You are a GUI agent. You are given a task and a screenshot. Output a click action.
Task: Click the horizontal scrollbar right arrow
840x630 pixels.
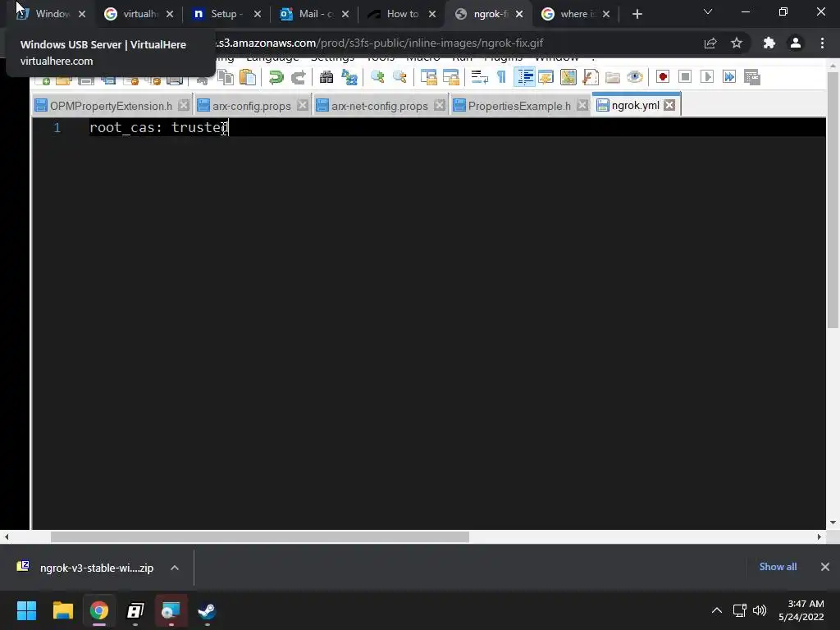819,536
